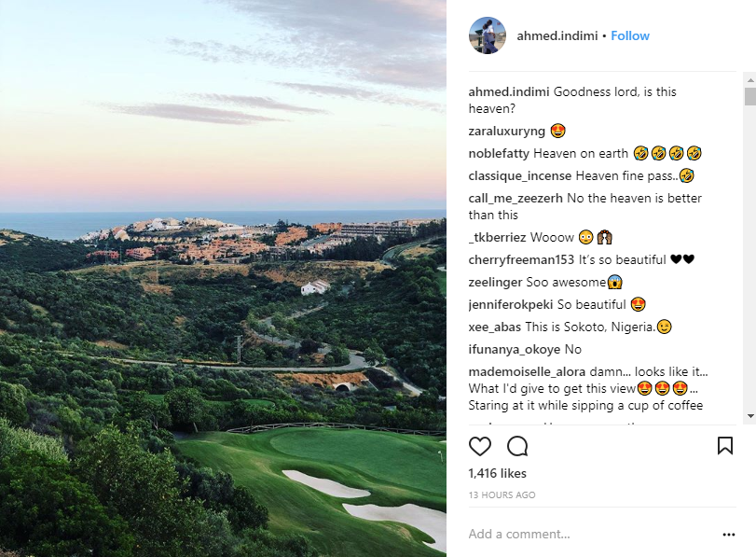
Task: Follow ahmed.indimi
Action: coord(630,36)
